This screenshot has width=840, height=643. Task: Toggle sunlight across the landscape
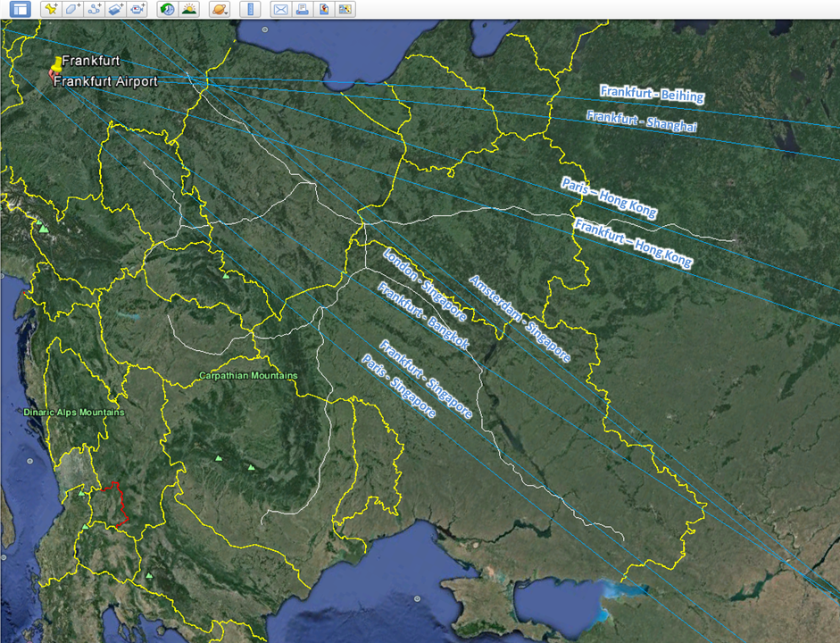(x=188, y=10)
